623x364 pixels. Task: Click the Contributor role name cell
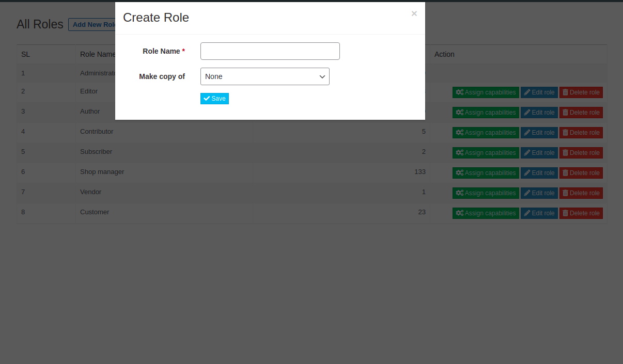tap(164, 133)
